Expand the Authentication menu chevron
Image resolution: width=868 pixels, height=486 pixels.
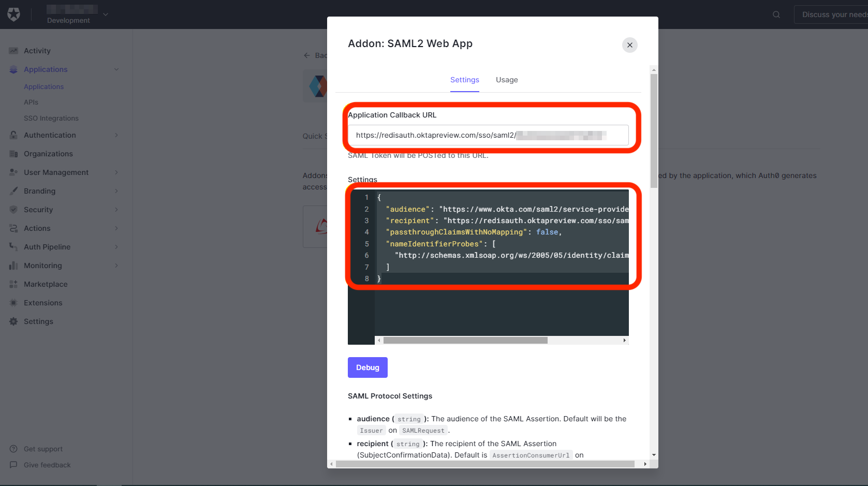click(116, 135)
